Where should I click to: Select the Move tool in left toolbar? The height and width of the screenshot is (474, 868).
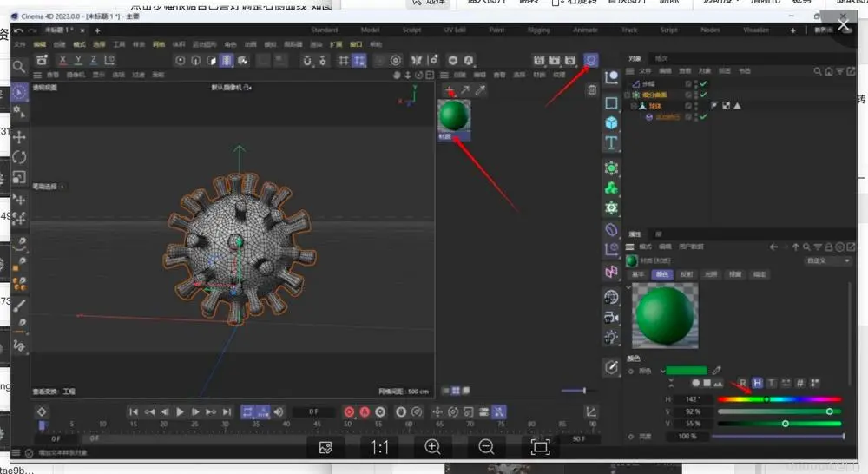[x=19, y=136]
